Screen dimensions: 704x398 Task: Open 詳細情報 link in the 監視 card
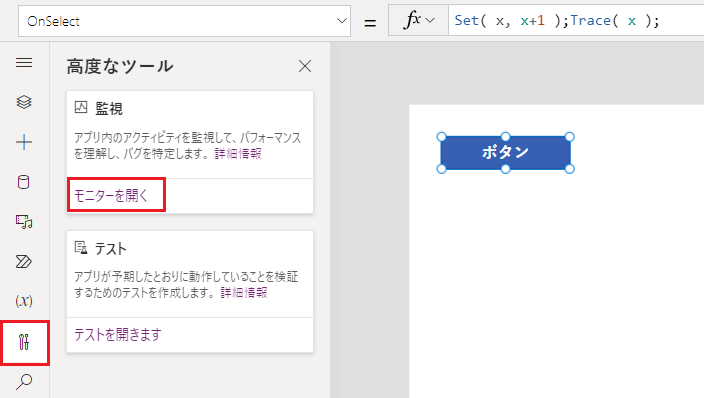pos(238,154)
